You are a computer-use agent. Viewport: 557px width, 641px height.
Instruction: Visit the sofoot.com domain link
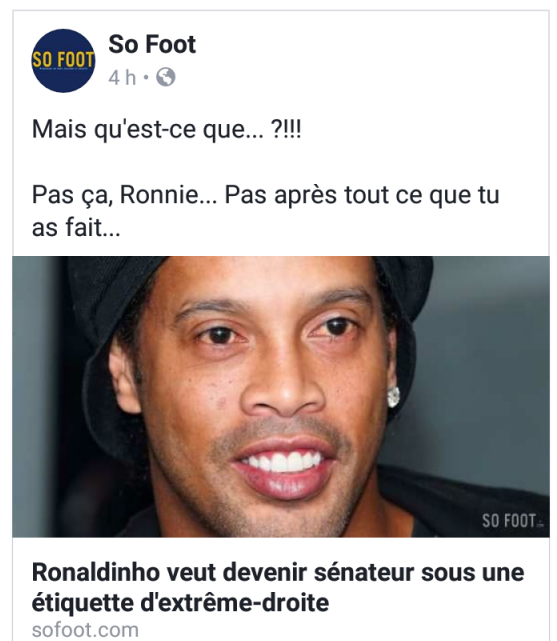click(85, 630)
